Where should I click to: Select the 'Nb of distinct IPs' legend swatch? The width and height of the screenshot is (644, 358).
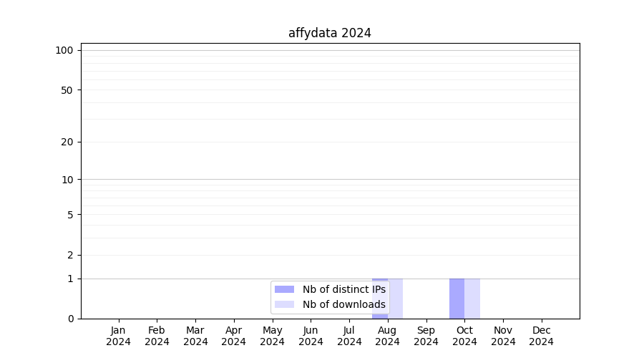pos(284,289)
